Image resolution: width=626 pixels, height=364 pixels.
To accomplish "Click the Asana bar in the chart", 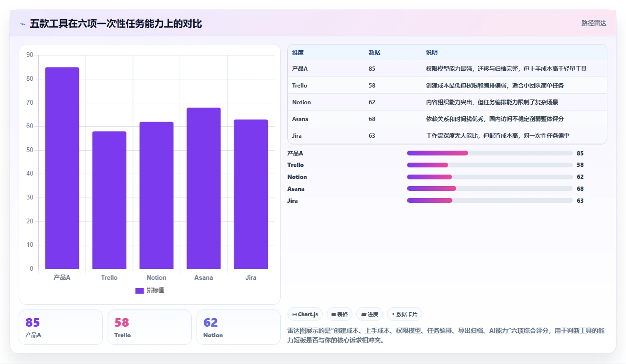I will coord(204,188).
